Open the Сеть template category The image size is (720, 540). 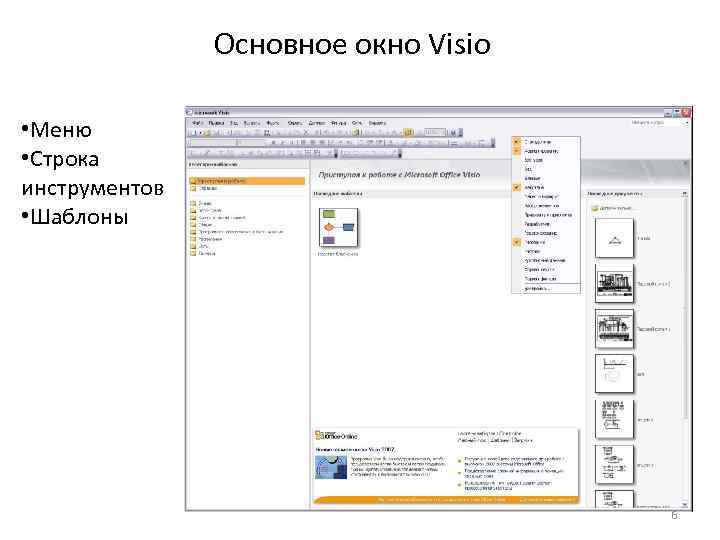click(x=199, y=246)
